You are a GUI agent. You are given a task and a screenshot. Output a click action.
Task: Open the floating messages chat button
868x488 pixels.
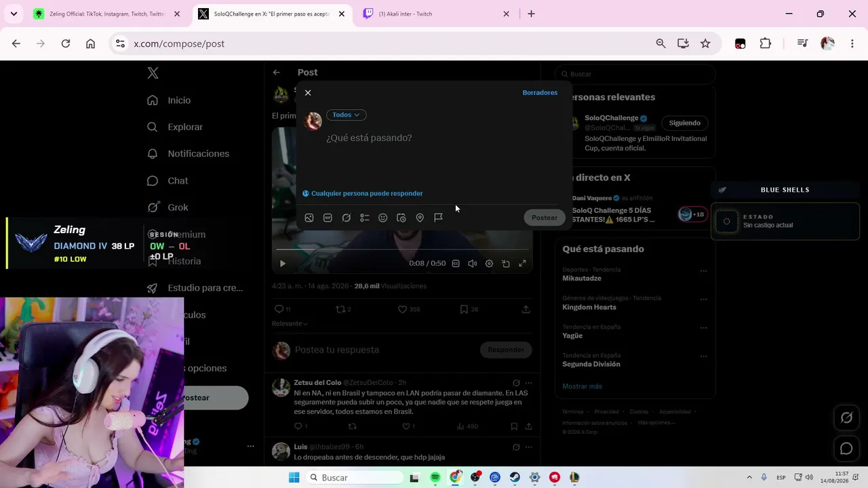(846, 449)
